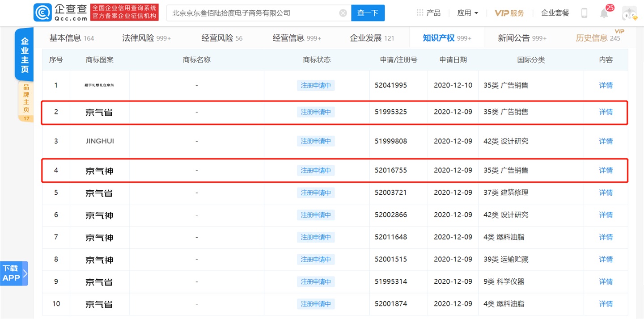Open the mobile phone icon in header
Image resolution: width=644 pixels, height=319 pixels.
click(x=584, y=13)
